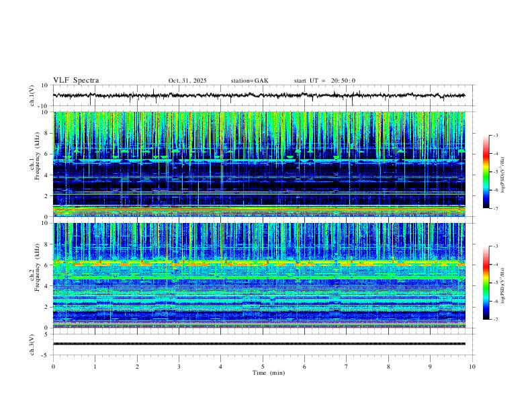532x411 pixels.
Task: Click the time axis tick label '0'
Action: 53,367
